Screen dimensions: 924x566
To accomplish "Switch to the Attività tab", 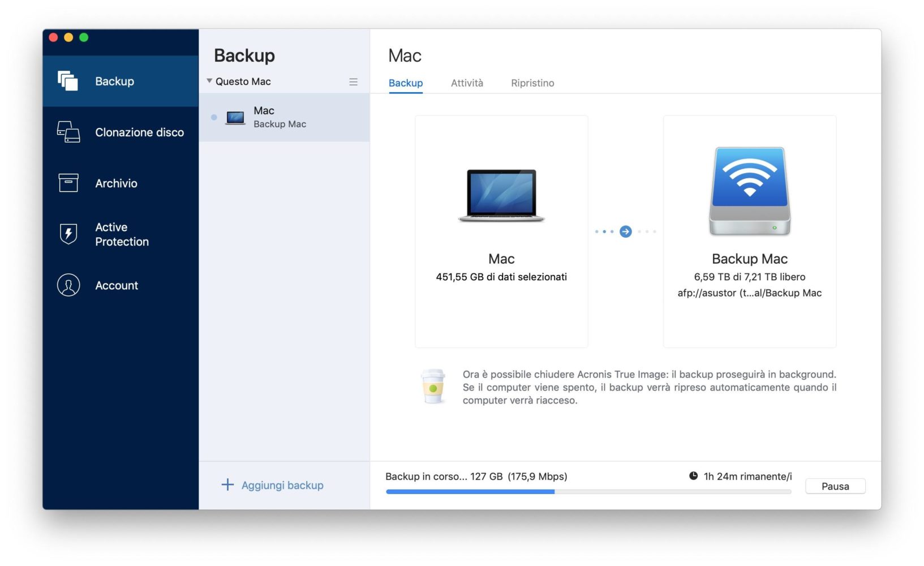I will [x=467, y=83].
